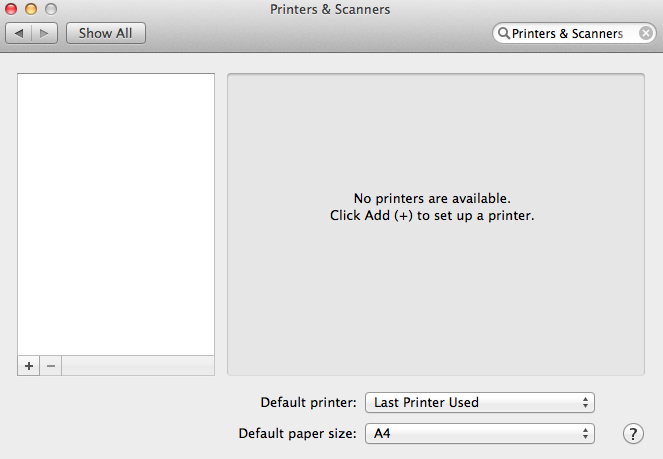The height and width of the screenshot is (459, 663).
Task: Open the Default printer dropdown
Action: pyautogui.click(x=480, y=403)
